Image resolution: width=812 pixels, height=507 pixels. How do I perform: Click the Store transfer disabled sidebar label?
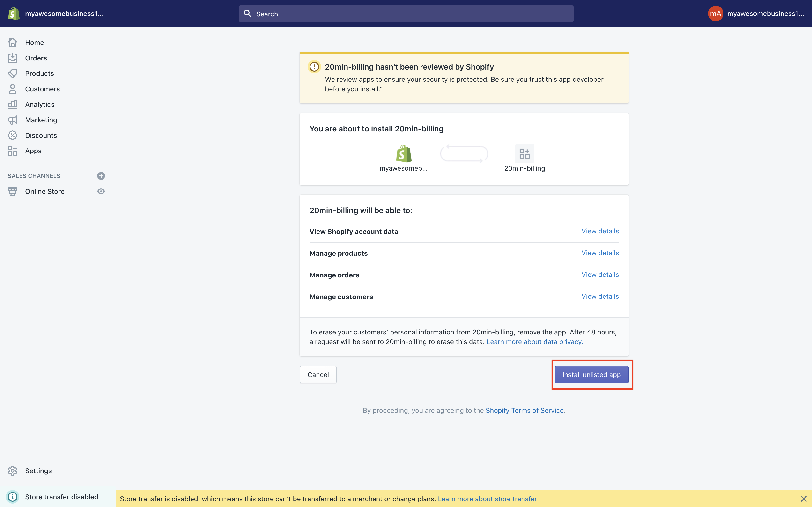[x=62, y=497]
